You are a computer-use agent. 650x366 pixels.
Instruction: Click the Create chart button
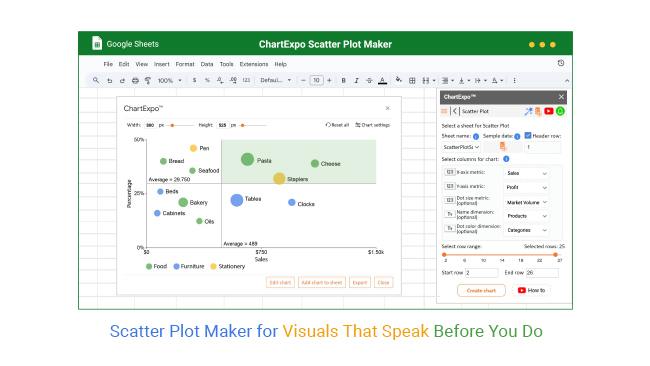click(481, 291)
